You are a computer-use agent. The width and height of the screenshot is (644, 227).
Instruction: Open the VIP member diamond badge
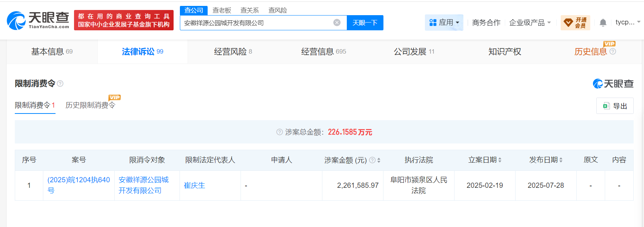point(575,23)
